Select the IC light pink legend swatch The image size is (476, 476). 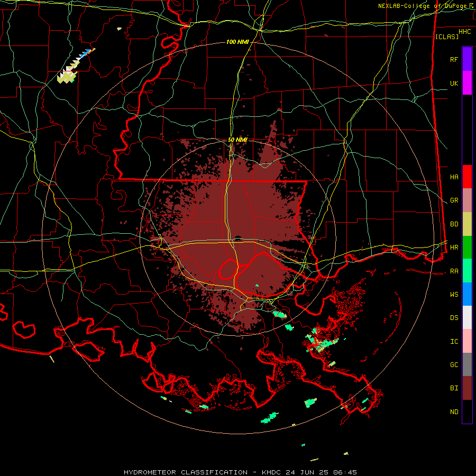(x=467, y=341)
